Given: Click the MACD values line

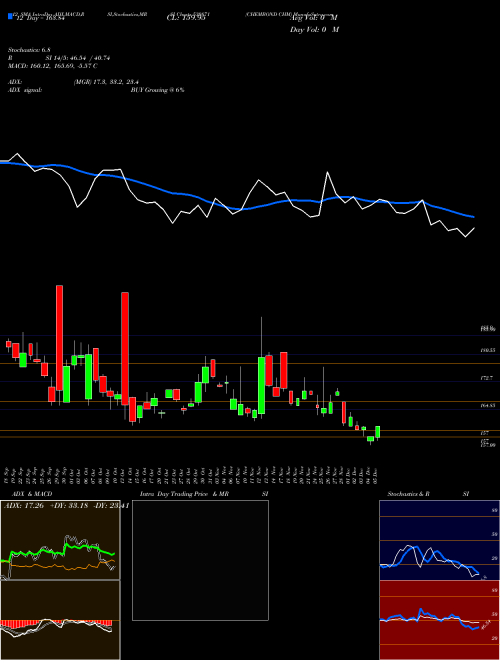Looking at the screenshot, I should tap(53, 66).
